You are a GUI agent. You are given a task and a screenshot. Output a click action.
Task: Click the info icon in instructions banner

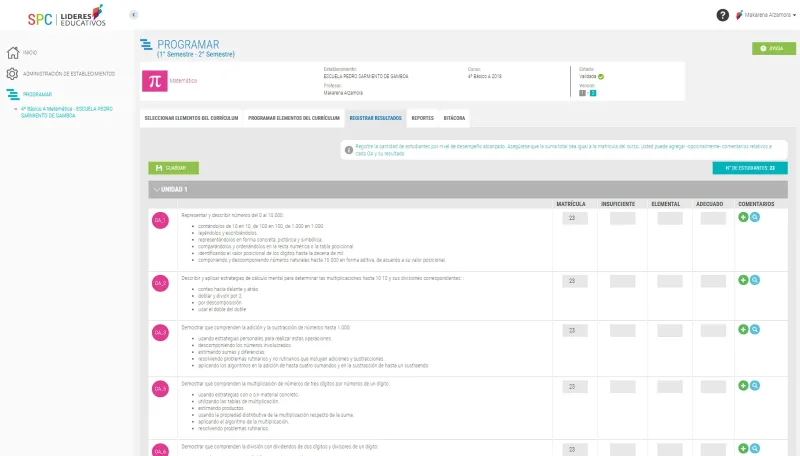tap(349, 150)
